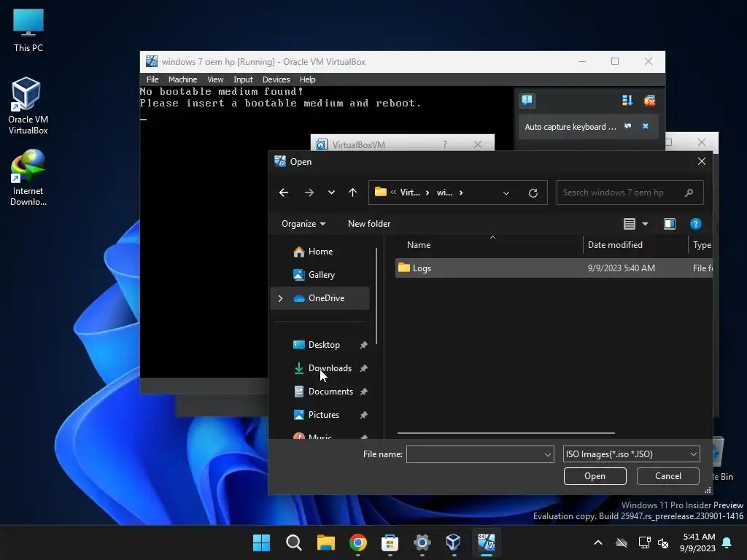Open Microsoft Store from taskbar
747x560 pixels.
point(390,542)
